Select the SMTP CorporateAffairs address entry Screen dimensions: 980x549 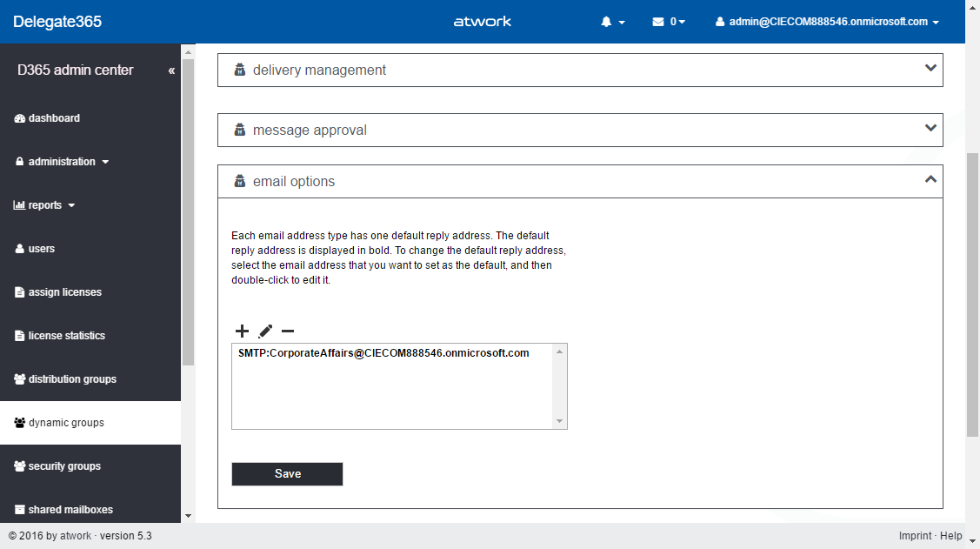tap(383, 353)
